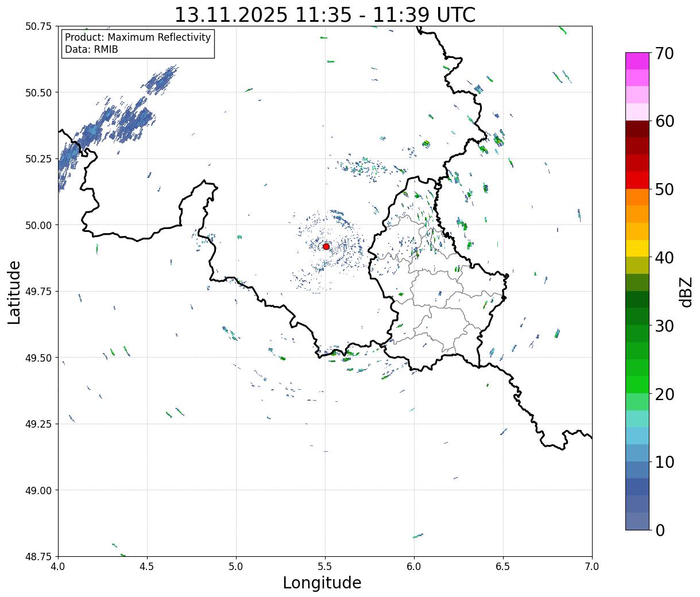Click the 40 tick on colorbar

[x=664, y=257]
